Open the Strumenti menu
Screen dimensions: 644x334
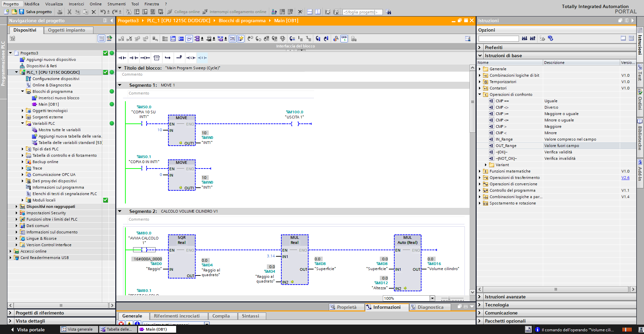pyautogui.click(x=116, y=4)
